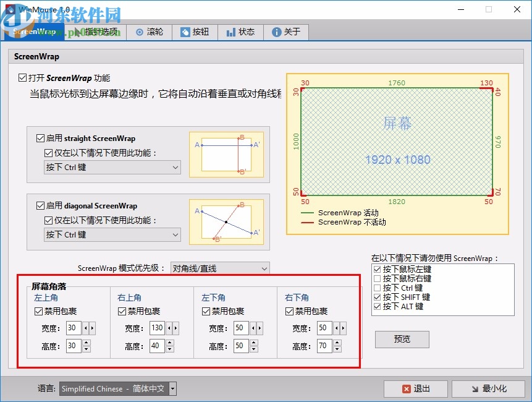This screenshot has height=402, width=532.
Task: Click the 最小化 button
Action: point(488,389)
